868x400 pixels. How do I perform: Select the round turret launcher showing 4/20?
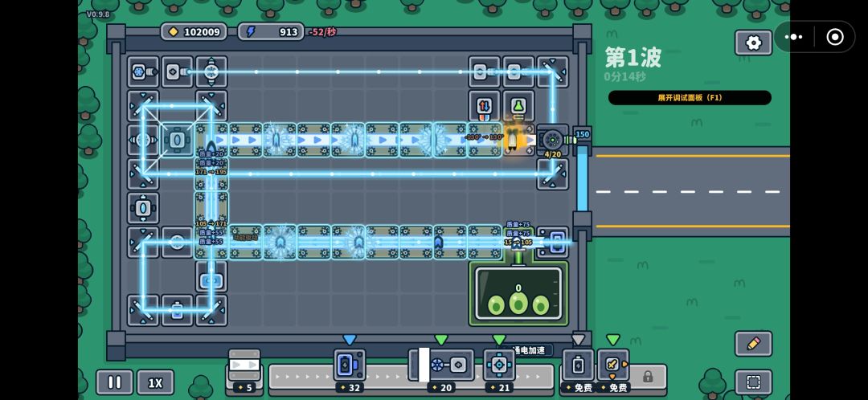tap(552, 140)
